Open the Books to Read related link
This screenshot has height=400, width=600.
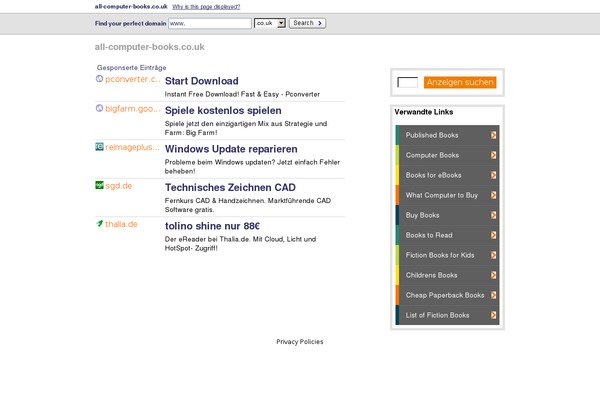point(429,235)
